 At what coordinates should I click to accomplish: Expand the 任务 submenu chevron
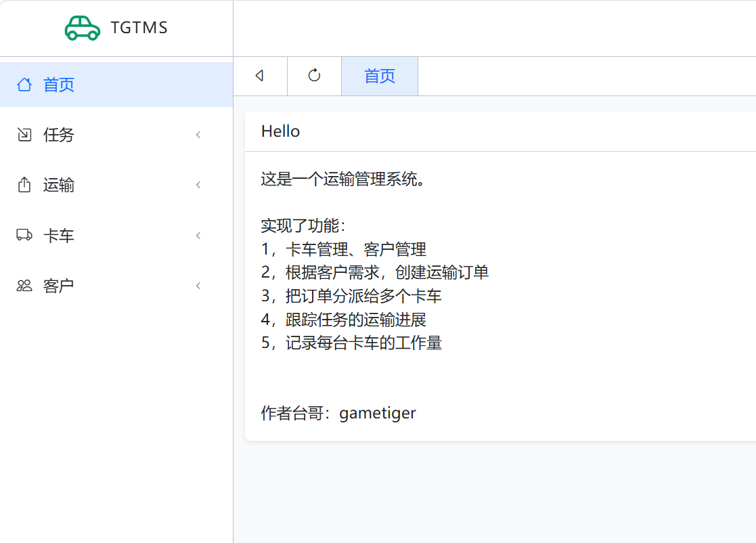pyautogui.click(x=198, y=135)
